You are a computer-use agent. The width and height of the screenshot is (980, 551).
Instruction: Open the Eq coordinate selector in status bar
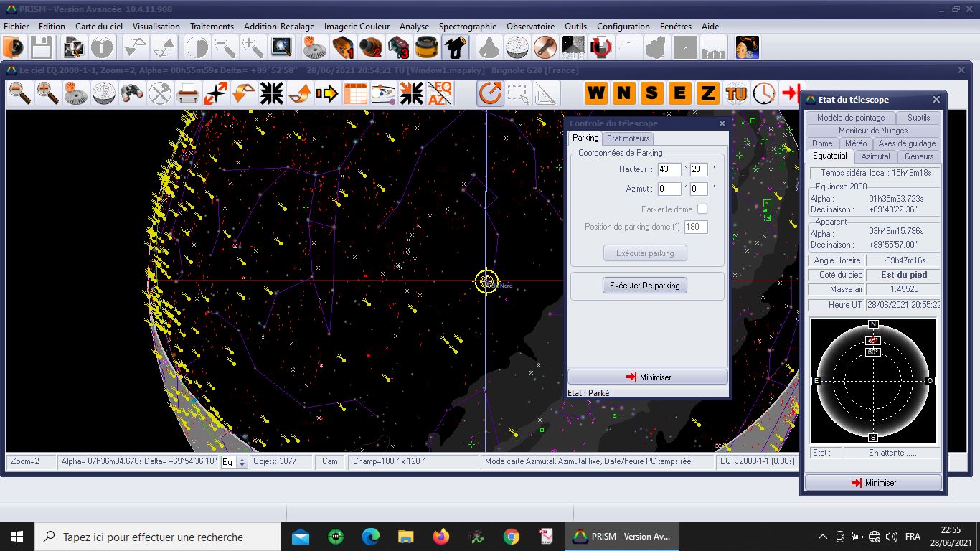click(x=234, y=462)
